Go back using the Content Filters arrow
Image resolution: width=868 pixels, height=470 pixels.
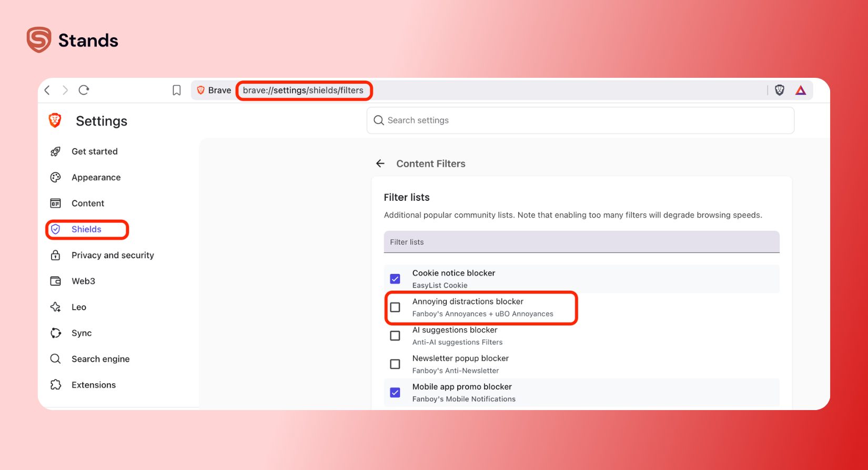point(380,164)
